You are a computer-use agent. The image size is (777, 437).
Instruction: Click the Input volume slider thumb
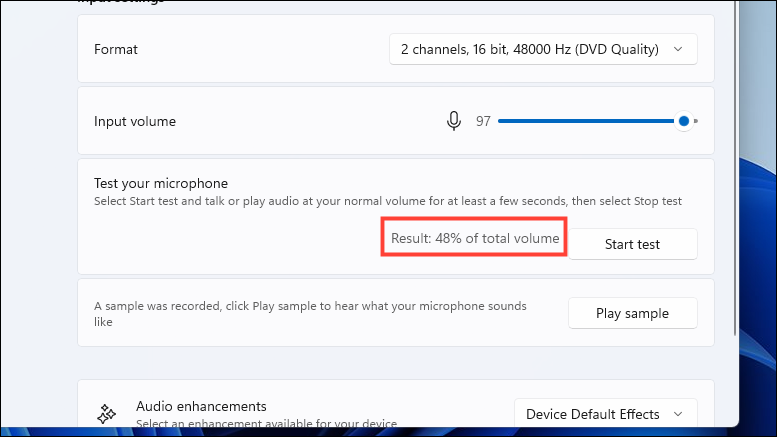684,121
